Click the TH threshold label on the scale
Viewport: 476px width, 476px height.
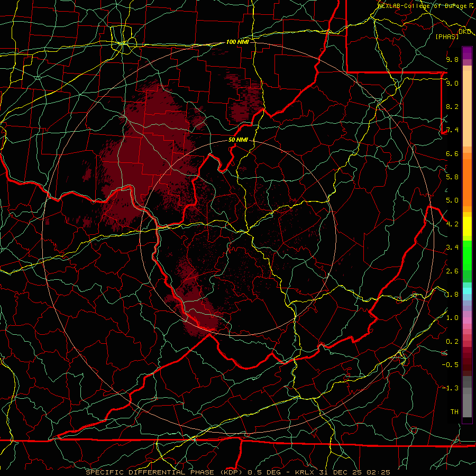click(454, 412)
